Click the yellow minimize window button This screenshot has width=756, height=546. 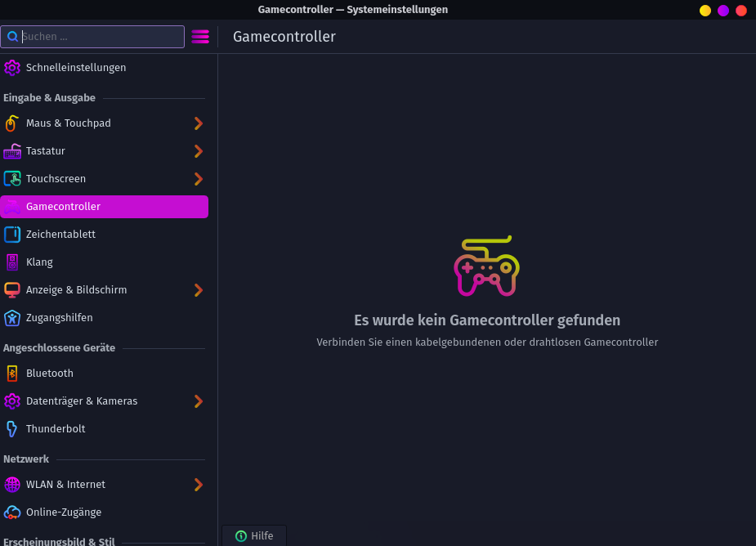[705, 11]
